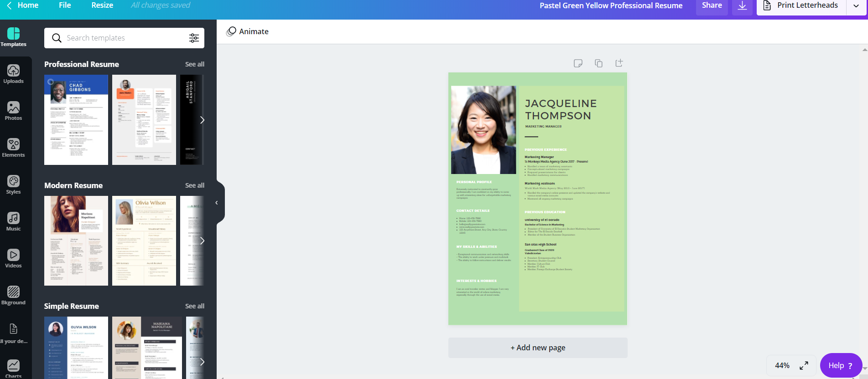
Task: Open the All your designs folder tab
Action: coord(14,333)
